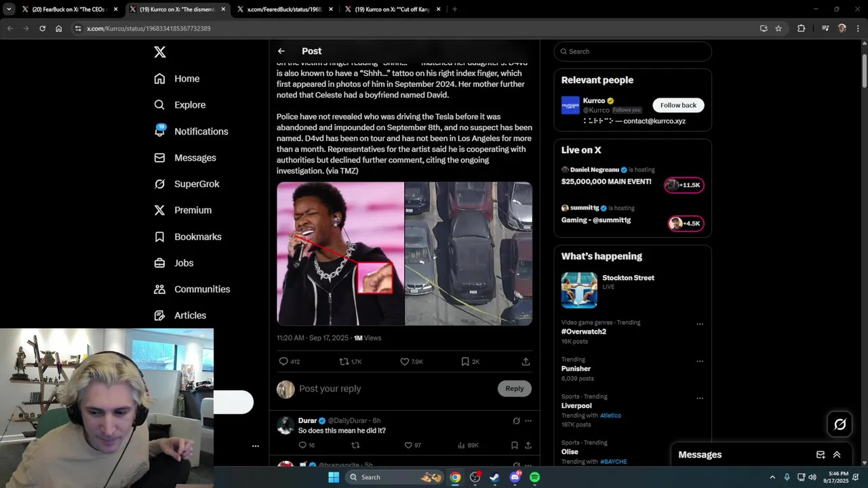
Task: Click new message icon in Messages drawer
Action: point(821,455)
